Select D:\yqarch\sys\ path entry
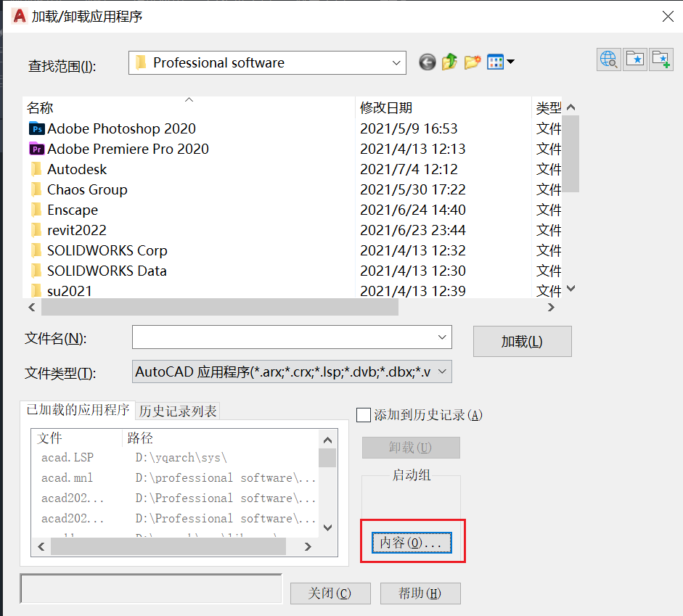 tap(181, 458)
